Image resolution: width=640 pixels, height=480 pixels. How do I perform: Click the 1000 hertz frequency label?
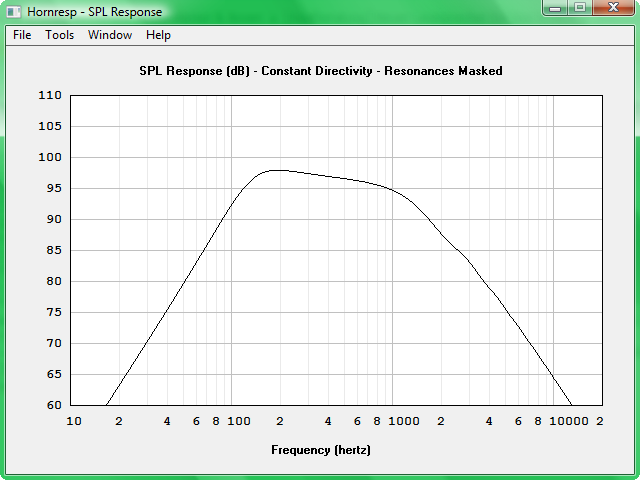(x=404, y=421)
